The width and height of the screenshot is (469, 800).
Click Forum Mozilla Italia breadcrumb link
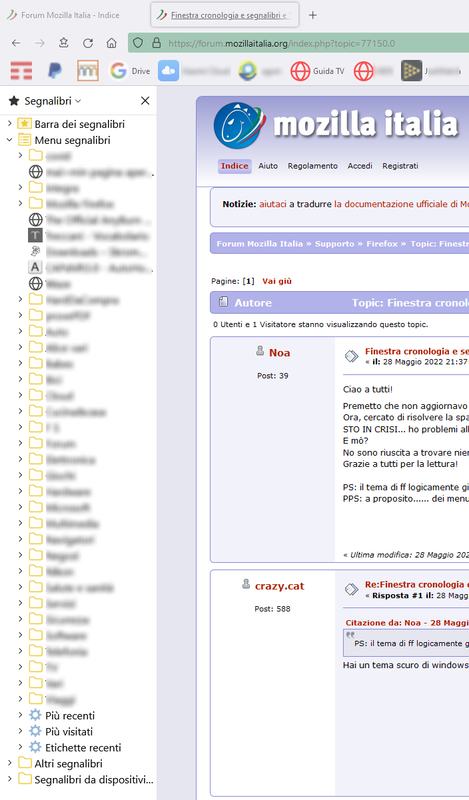260,243
